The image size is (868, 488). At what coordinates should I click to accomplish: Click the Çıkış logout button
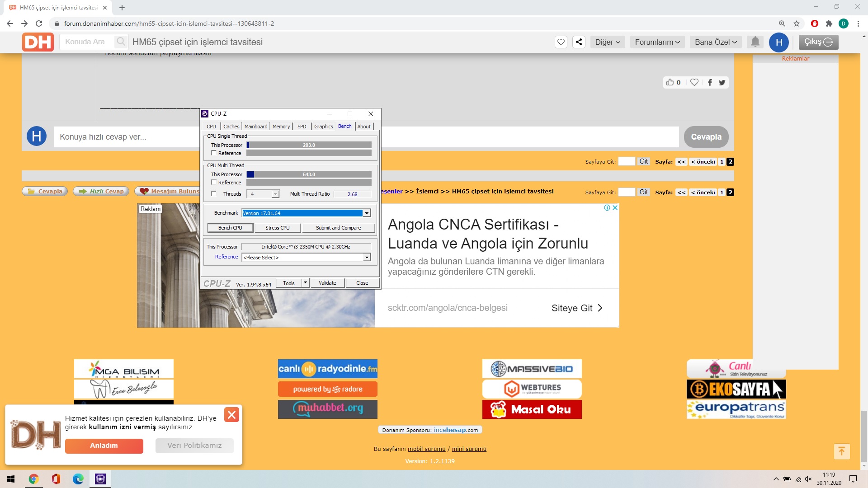(818, 42)
